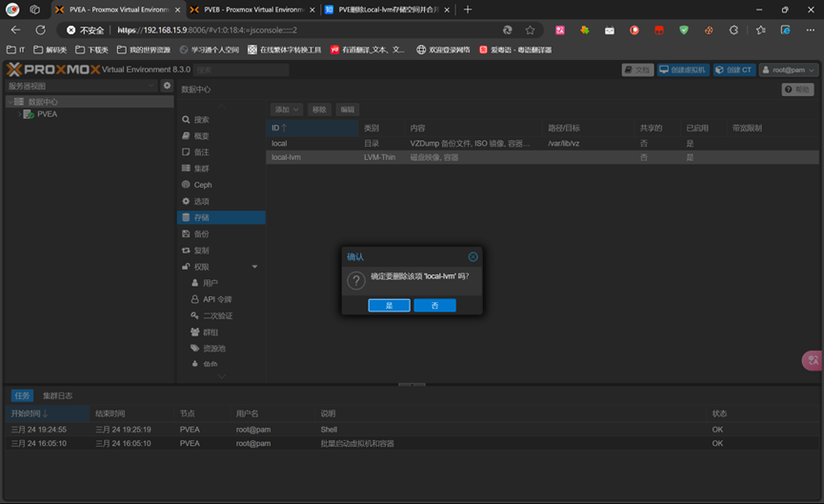Select the 批量启动虚拟机和容器 task row
Screen dimensions: 824x504
(x=412, y=444)
